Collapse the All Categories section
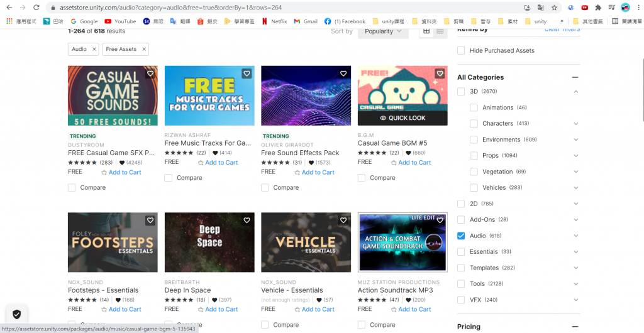The width and height of the screenshot is (644, 333). (575, 77)
